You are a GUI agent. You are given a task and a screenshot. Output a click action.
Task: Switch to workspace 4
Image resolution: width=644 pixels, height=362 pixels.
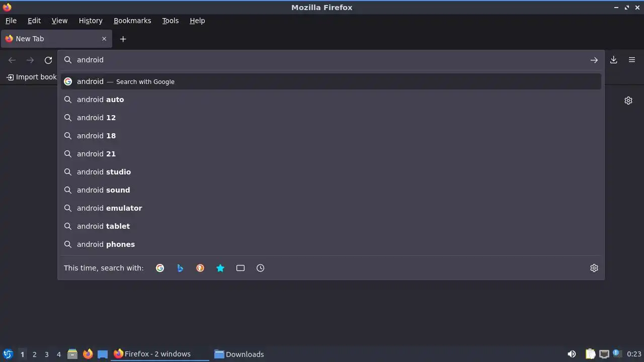58,354
